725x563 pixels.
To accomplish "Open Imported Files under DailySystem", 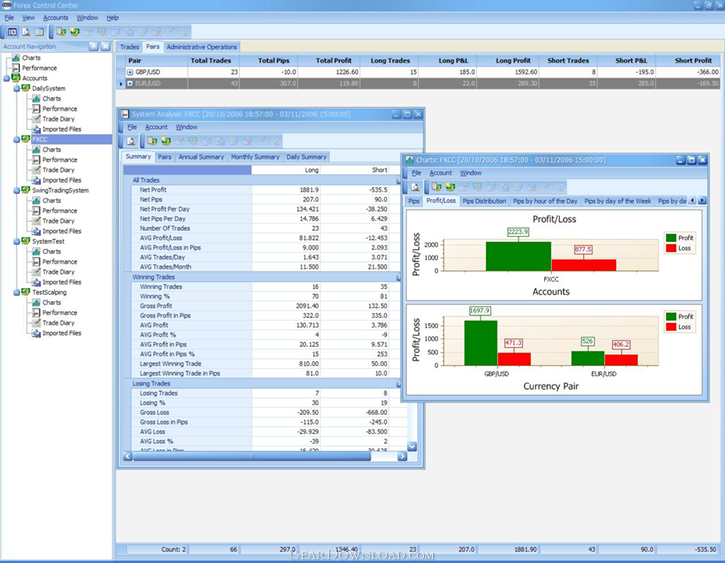I will coord(61,129).
